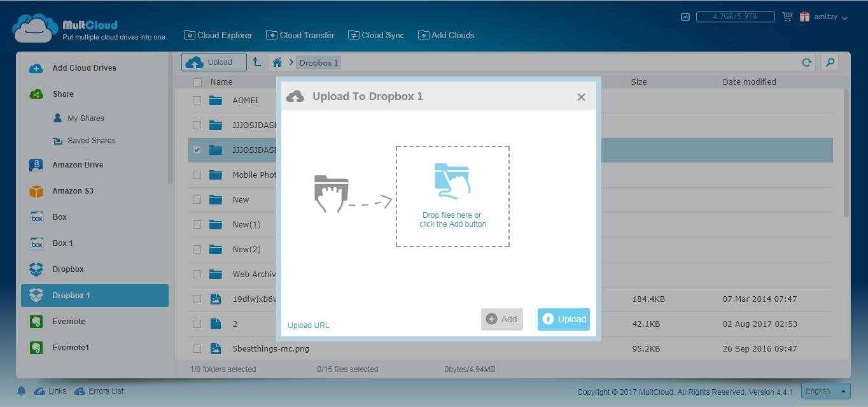Click the home icon in breadcrumb
Image resolution: width=868 pixels, height=407 pixels.
[x=277, y=62]
